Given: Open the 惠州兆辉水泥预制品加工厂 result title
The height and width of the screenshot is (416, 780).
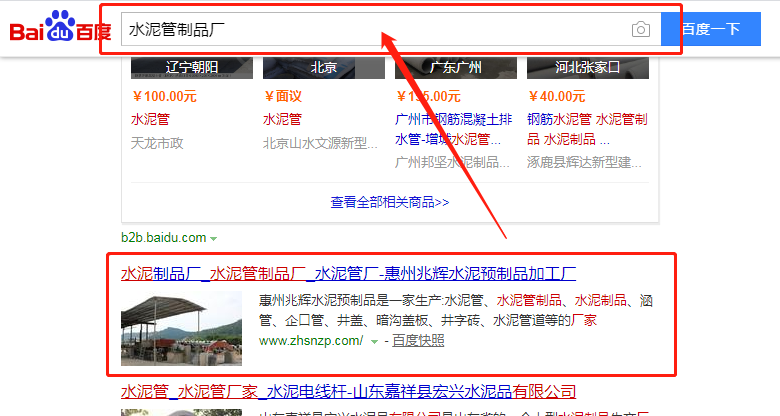Looking at the screenshot, I should click(x=348, y=273).
